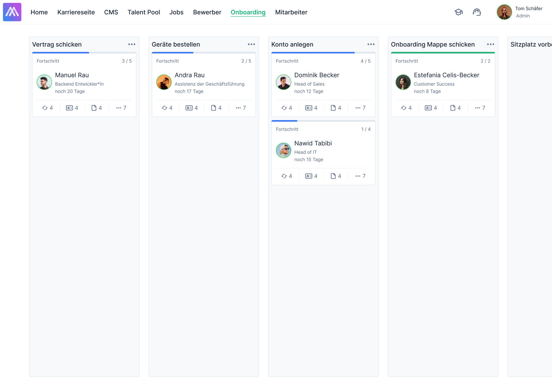
Task: Open the document icon on Nawid Tabibi's card
Action: (333, 176)
